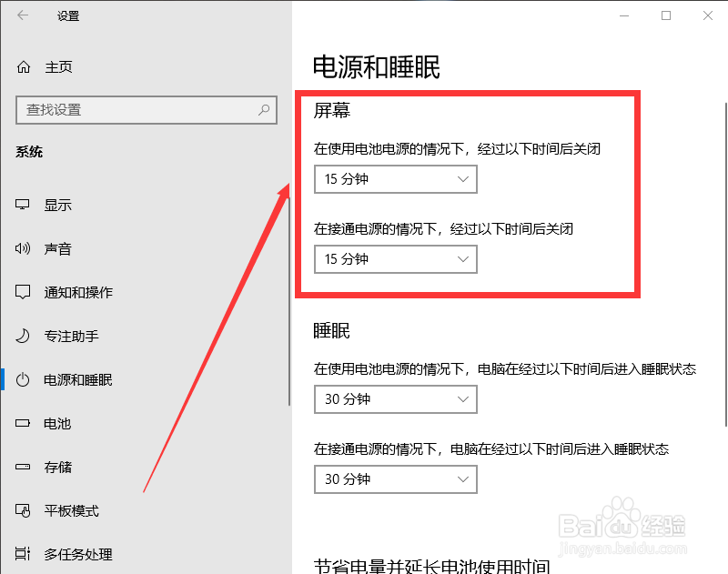Open the on-battery sleep time dropdown
This screenshot has height=574, width=728.
[x=396, y=399]
